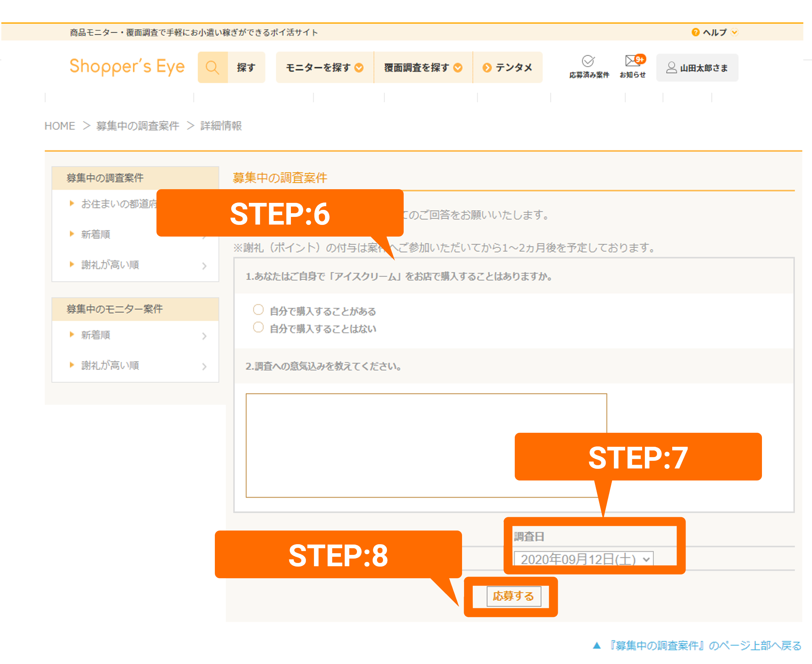
Task: Click お知らせ label in header
Action: click(633, 75)
